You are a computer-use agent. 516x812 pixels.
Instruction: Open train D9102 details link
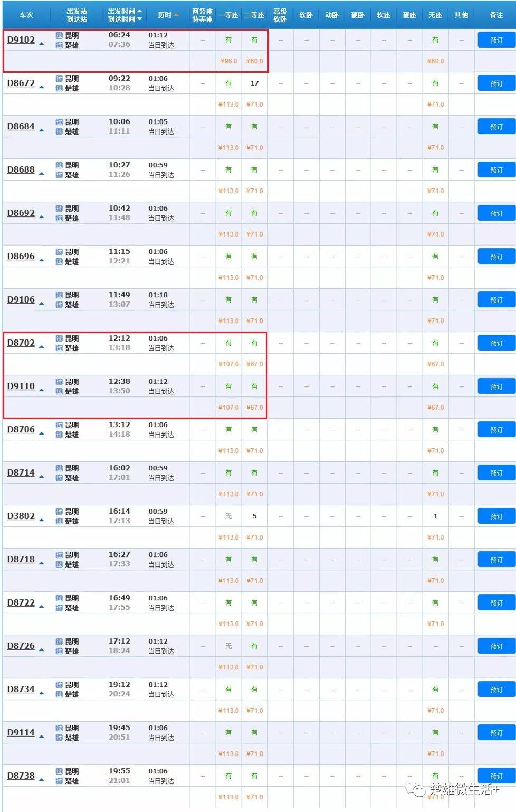coord(21,40)
